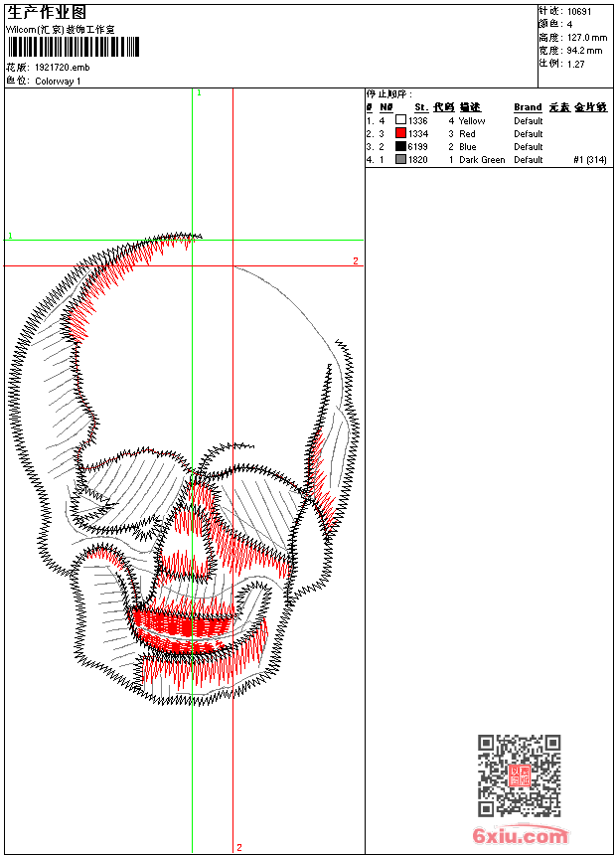Click the stitch count value 10691
The width and height of the screenshot is (616, 855).
579,11
